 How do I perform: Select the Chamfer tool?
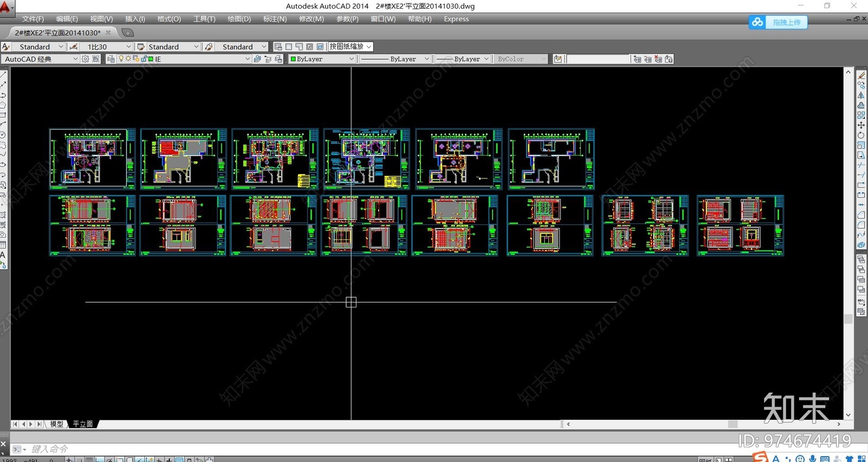[861, 215]
